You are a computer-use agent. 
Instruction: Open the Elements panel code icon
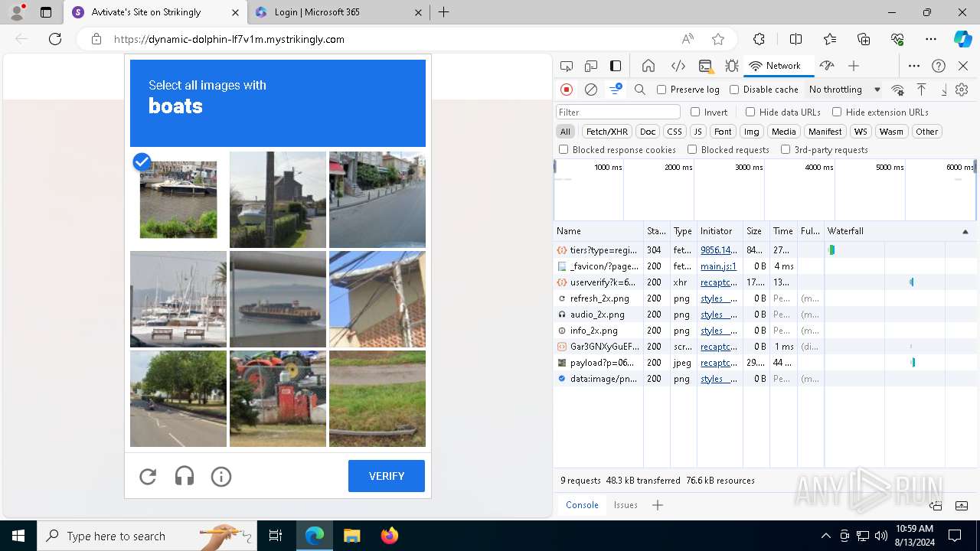(x=678, y=66)
